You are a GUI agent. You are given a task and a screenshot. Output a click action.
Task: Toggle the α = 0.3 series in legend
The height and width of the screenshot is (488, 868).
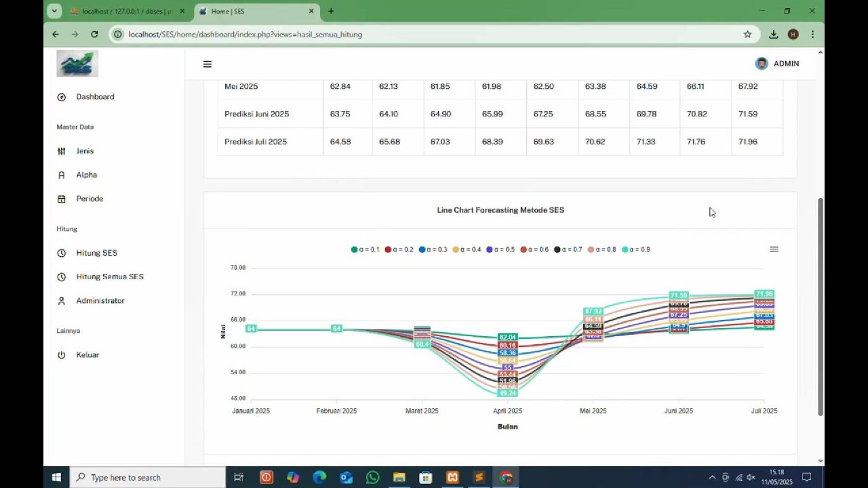(x=433, y=249)
